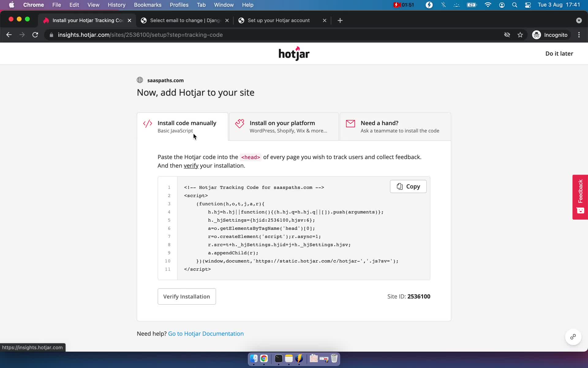The height and width of the screenshot is (368, 588).
Task: Click the link icon bottom right corner
Action: pos(573,337)
